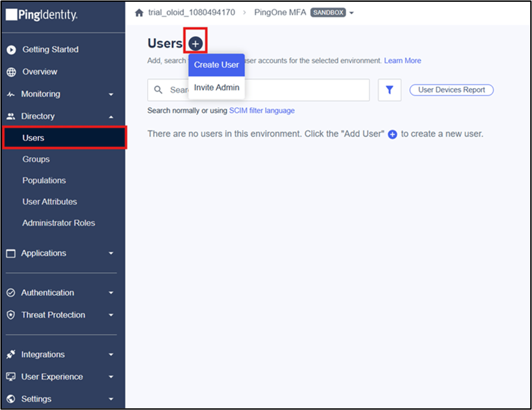Screen dimensions: 532x410
Task: Open User Attributes in the sidebar
Action: [49, 202]
